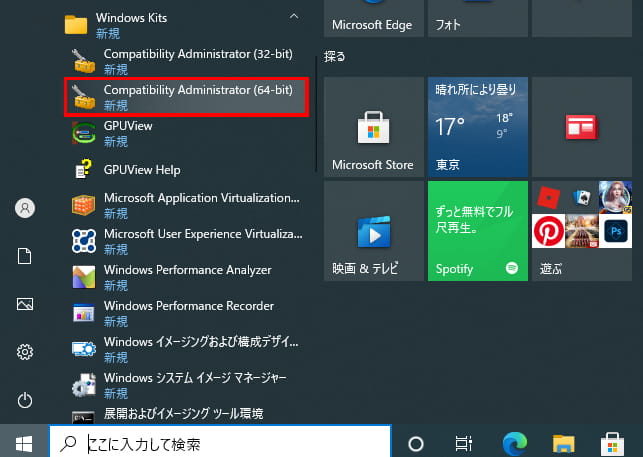The width and height of the screenshot is (643, 457).
Task: Open the Microsoft Store tile
Action: [374, 127]
